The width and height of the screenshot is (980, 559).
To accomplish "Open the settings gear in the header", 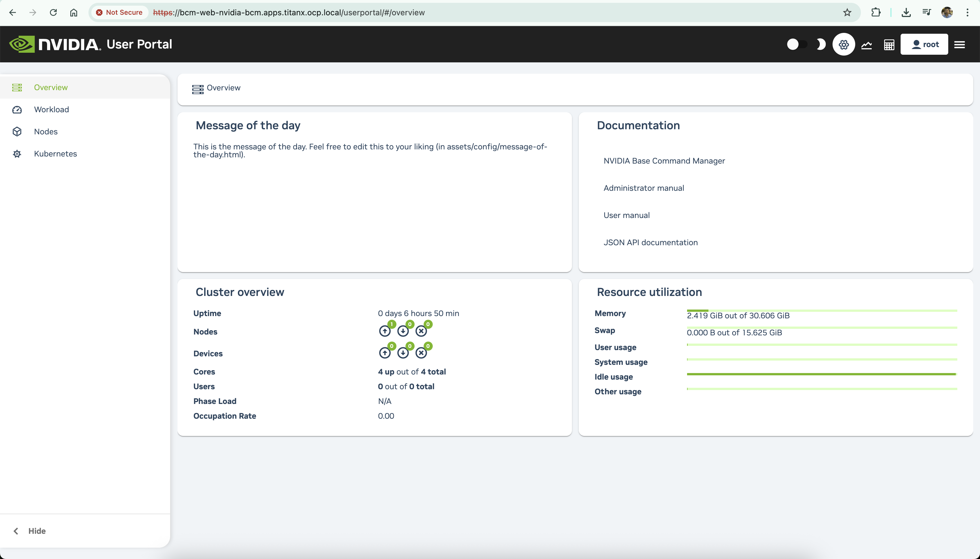I will tap(843, 44).
